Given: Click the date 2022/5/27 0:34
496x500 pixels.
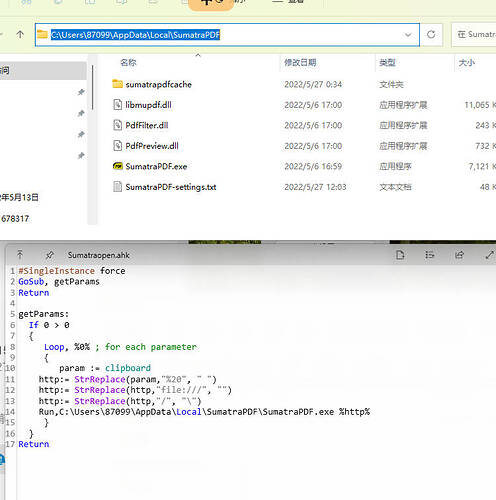Looking at the screenshot, I should pos(313,85).
